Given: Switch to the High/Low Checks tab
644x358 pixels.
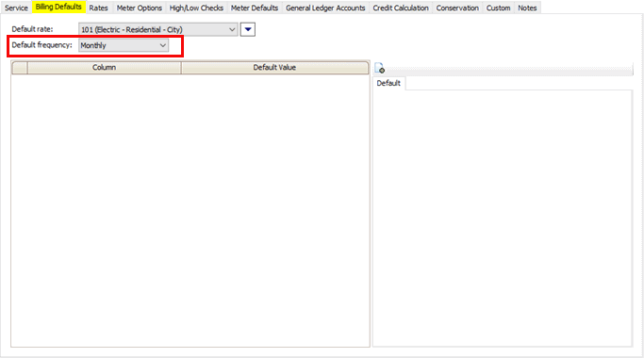Looking at the screenshot, I should point(196,8).
